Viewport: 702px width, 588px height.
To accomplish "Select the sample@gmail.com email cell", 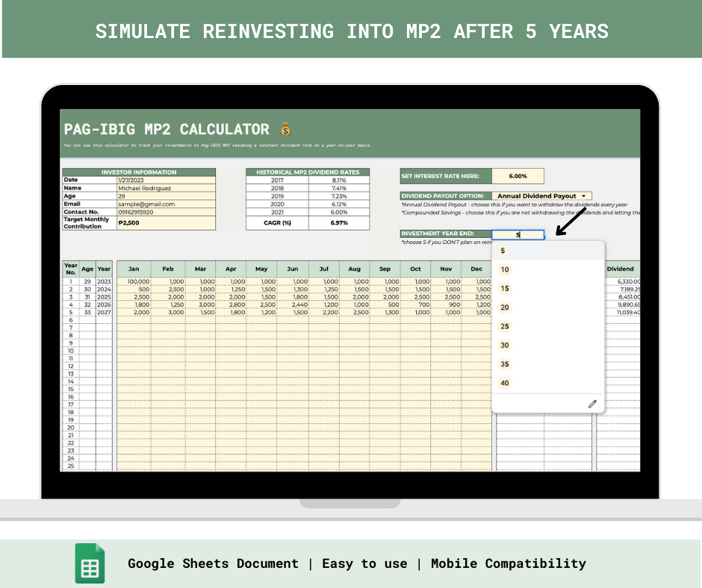I will (166, 204).
